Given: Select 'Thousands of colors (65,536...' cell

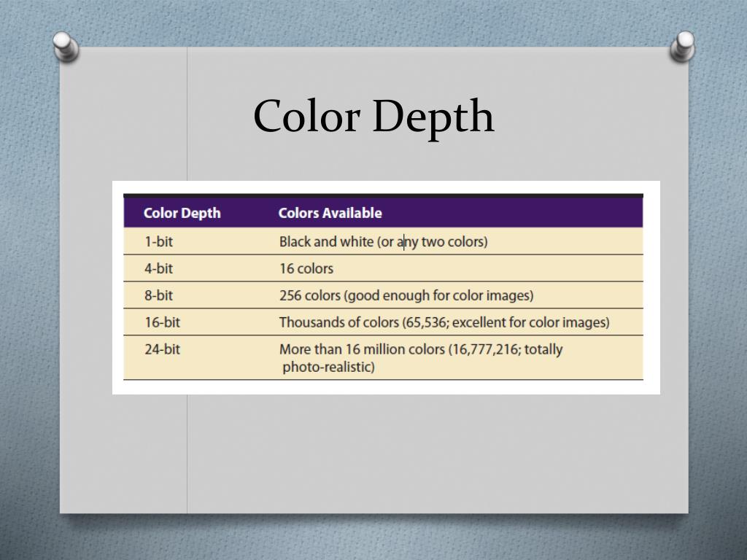Looking at the screenshot, I should 444,322.
